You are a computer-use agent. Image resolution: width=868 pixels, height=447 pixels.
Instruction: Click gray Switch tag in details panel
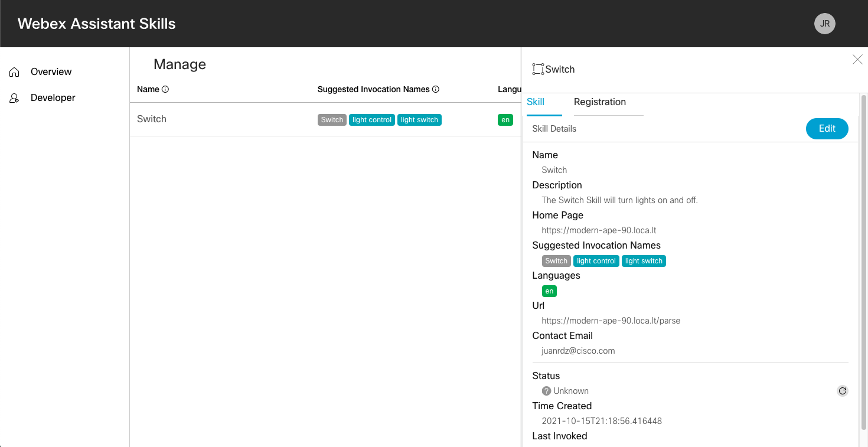(x=556, y=261)
